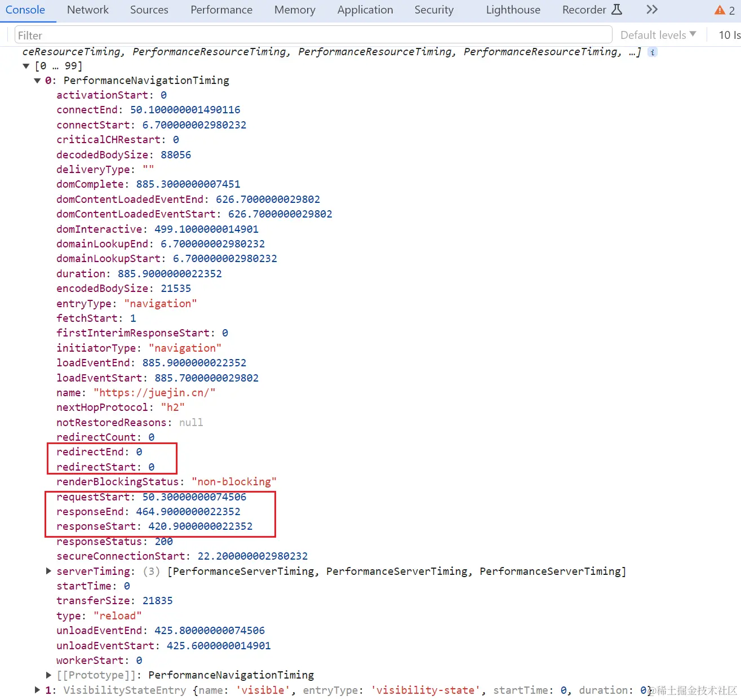Click the criticalCHRestart property row
The image size is (741, 700).
(118, 140)
